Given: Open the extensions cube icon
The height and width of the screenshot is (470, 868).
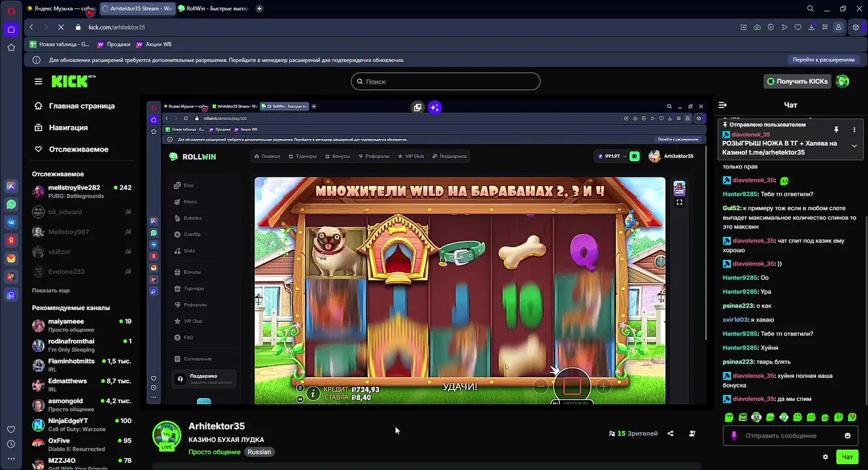Looking at the screenshot, I should pyautogui.click(x=856, y=27).
